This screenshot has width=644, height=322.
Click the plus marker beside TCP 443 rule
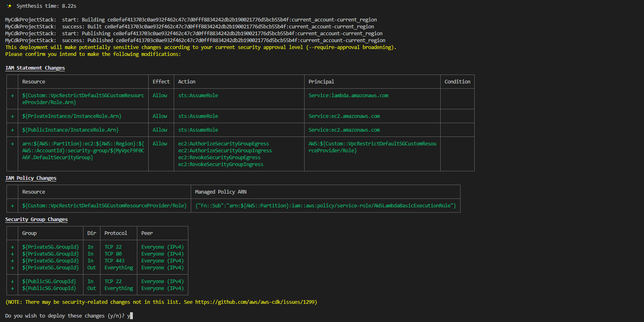[x=13, y=261]
